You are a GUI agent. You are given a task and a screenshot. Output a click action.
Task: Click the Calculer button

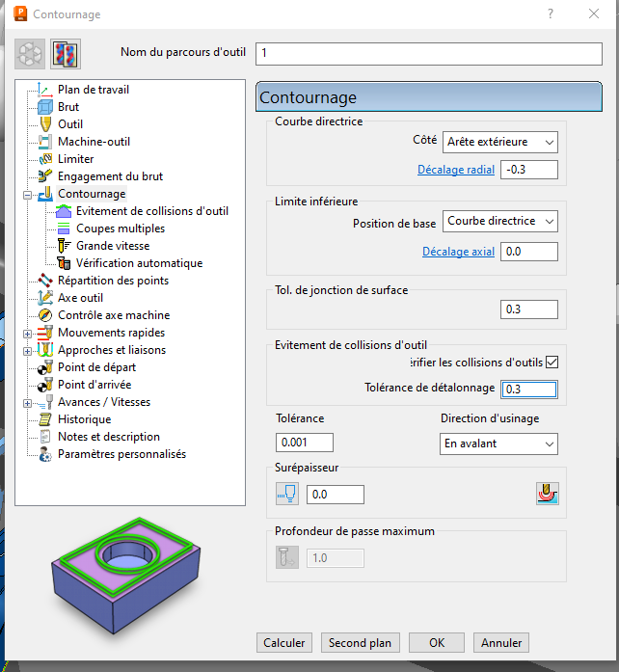point(284,642)
